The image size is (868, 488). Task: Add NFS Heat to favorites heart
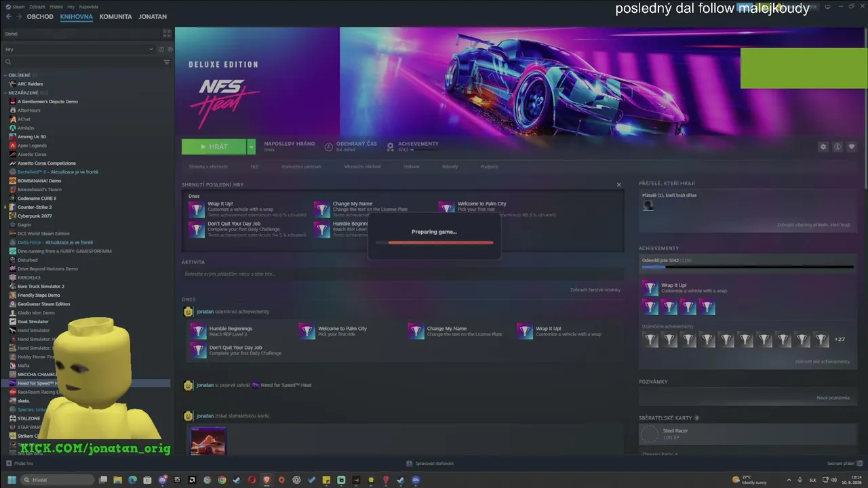tap(852, 147)
